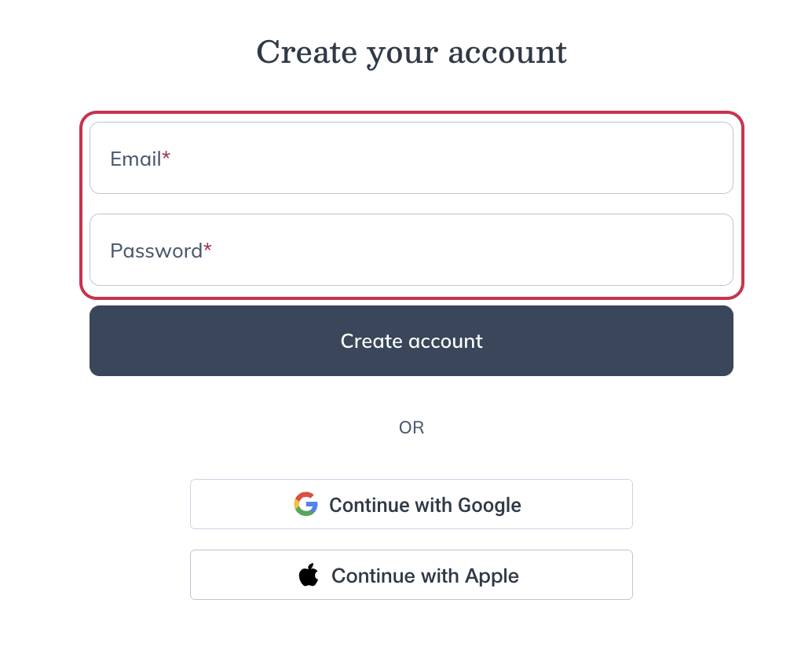
Task: Click the multicolored Google icon on sign-in button
Action: click(x=305, y=504)
